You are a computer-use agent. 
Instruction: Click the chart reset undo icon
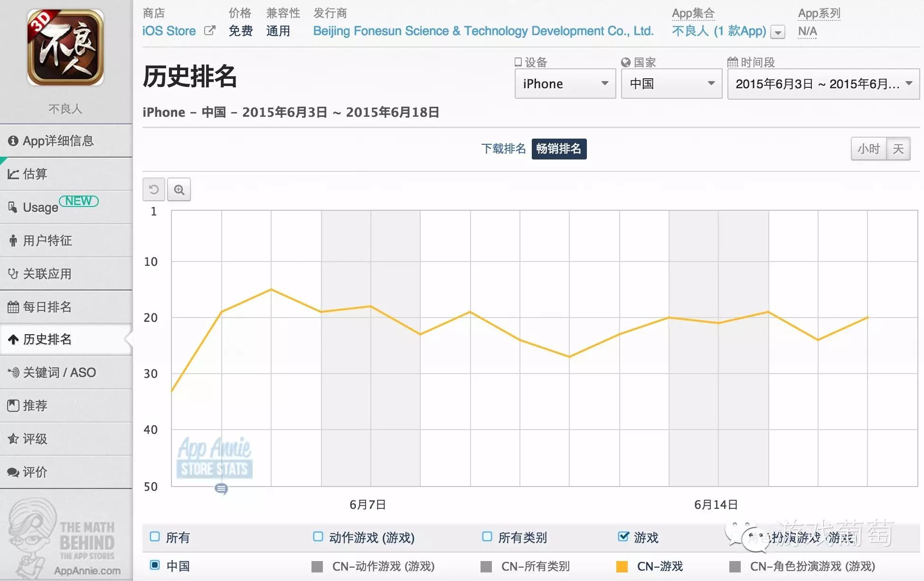(154, 190)
